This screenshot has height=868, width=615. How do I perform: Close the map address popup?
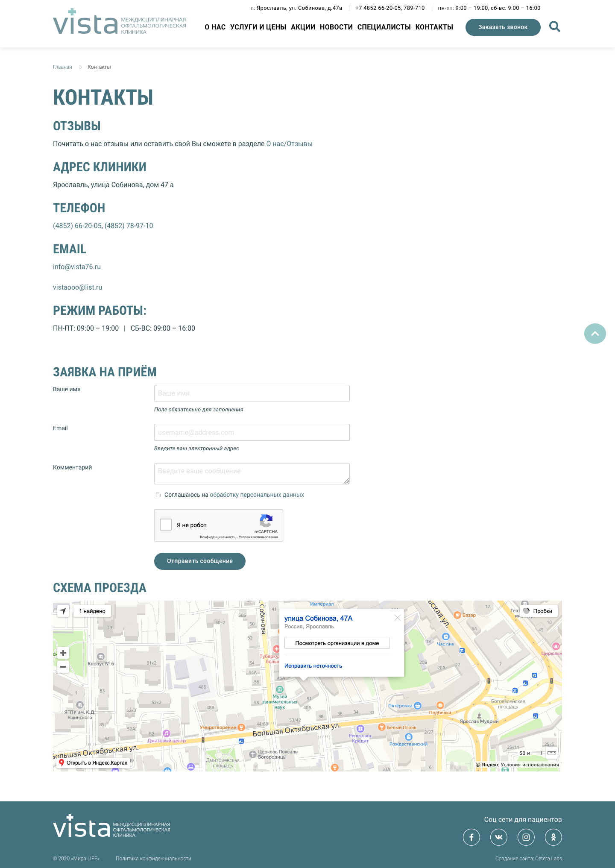(397, 618)
